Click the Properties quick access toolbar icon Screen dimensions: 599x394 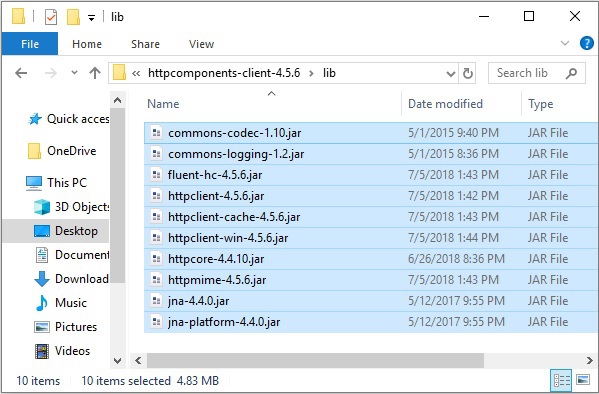51,17
